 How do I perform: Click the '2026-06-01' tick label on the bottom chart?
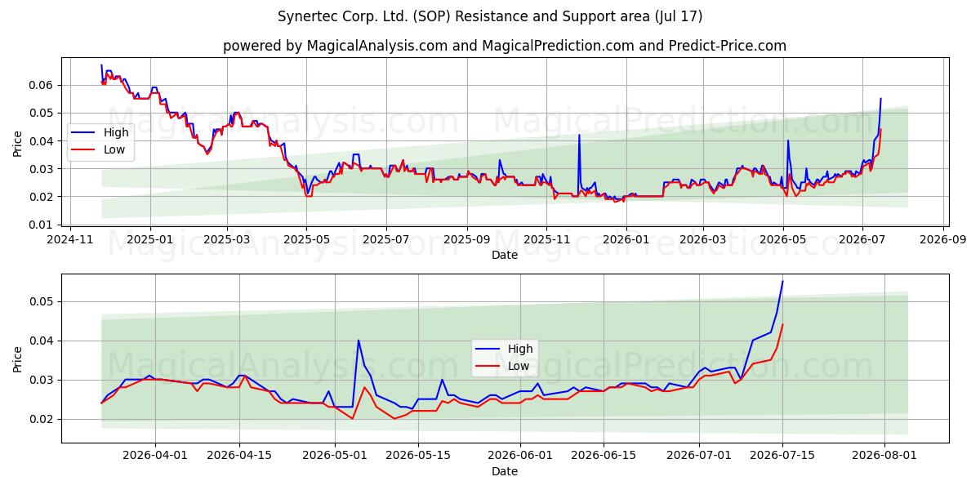coord(519,456)
